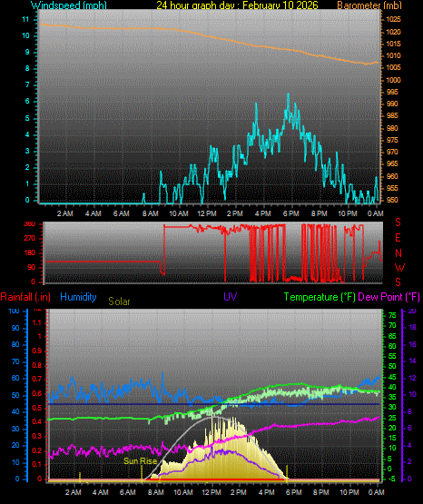423x504 pixels.
Task: Click the Rainfall (.in) legend label
Action: point(25,297)
